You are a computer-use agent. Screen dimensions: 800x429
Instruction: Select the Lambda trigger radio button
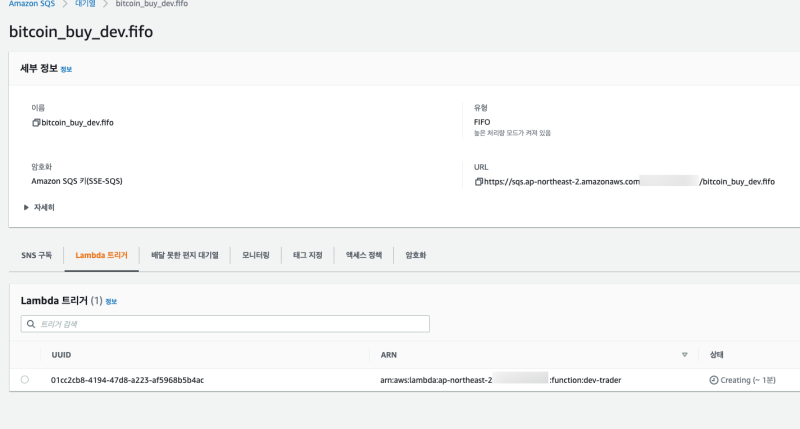click(25, 380)
